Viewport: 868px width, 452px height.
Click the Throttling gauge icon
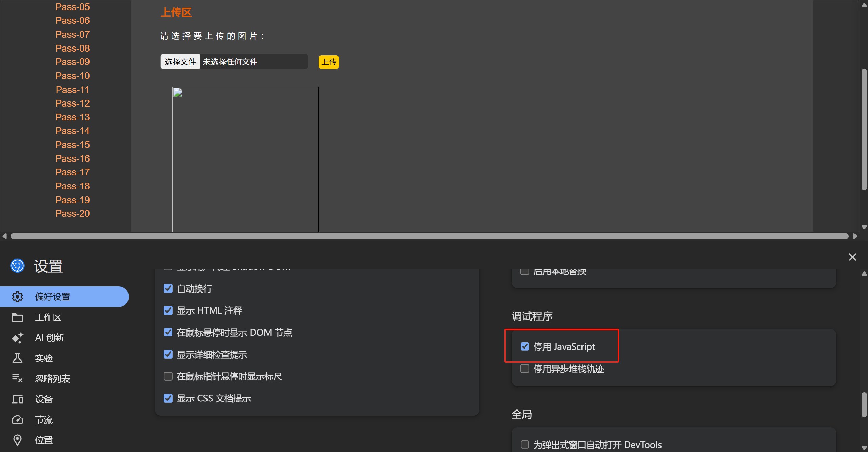17,420
